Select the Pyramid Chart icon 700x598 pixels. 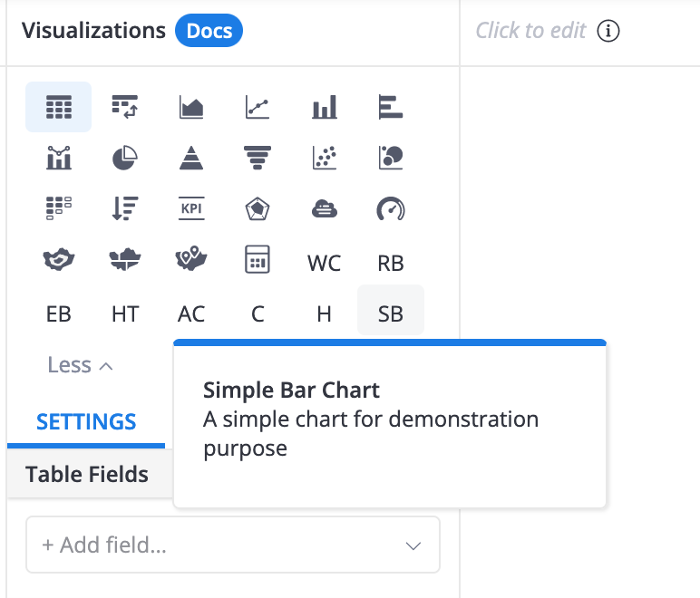[x=191, y=158]
